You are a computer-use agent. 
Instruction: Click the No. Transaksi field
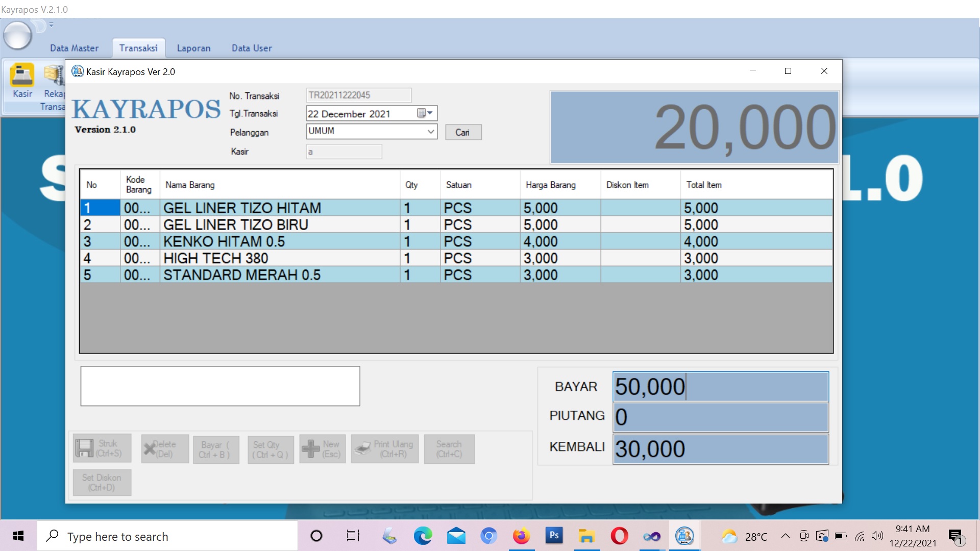tap(359, 95)
